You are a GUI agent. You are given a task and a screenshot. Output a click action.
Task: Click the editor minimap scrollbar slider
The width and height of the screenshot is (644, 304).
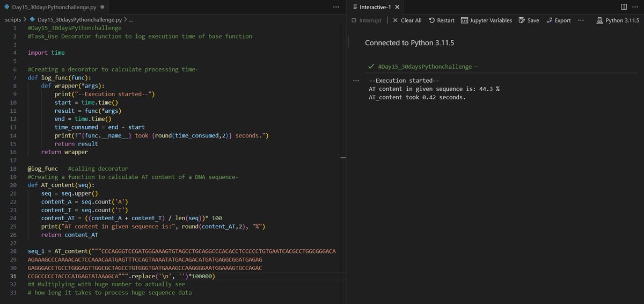tap(343, 158)
